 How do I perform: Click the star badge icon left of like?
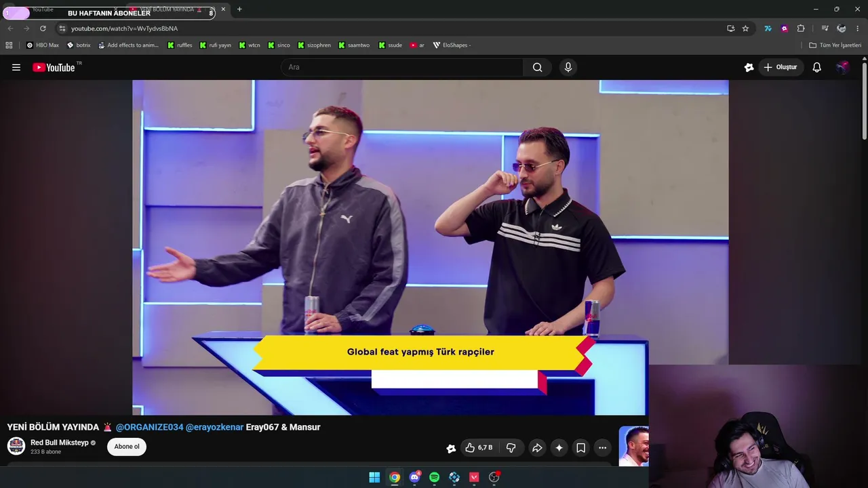pos(451,448)
